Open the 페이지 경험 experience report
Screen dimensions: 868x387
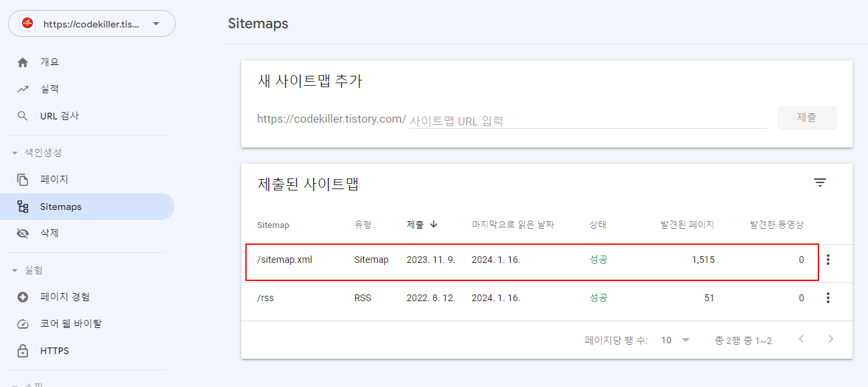click(64, 297)
